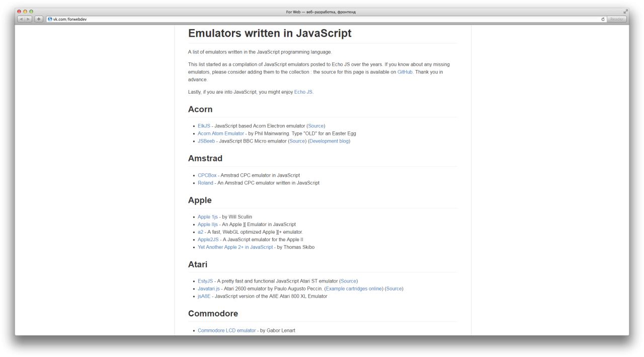644x357 pixels.
Task: Click the Safari back navigation arrow
Action: pyautogui.click(x=21, y=19)
